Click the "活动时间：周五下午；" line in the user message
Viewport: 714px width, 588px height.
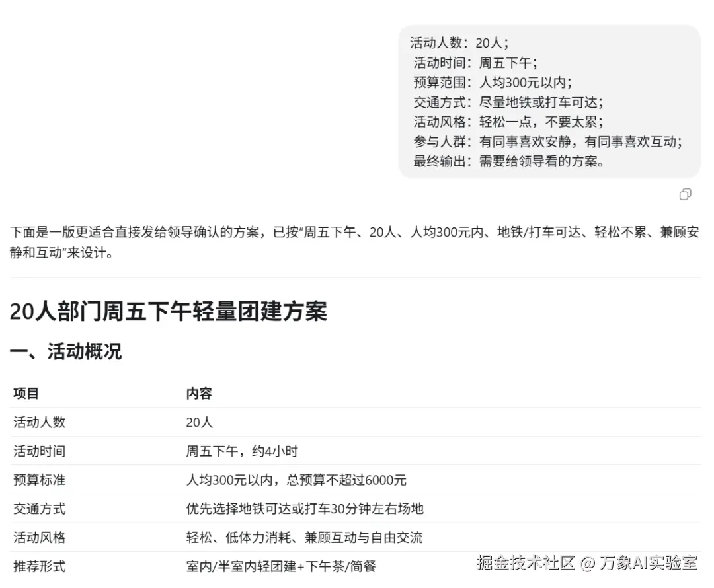click(475, 62)
